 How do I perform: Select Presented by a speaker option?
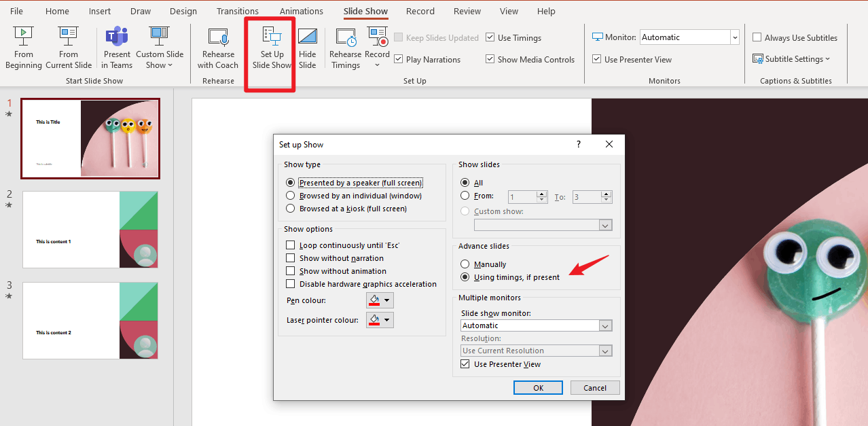tap(291, 183)
